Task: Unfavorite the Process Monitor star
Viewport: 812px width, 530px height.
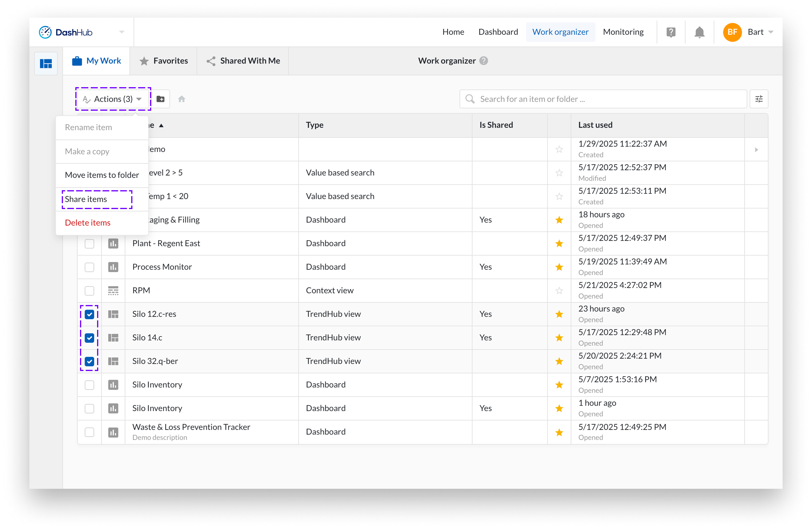Action: coord(559,267)
